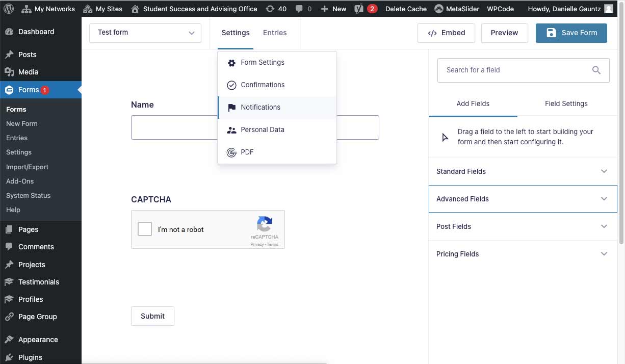Open the 40 pending updates icon
This screenshot has width=625, height=364.
coord(276,9)
